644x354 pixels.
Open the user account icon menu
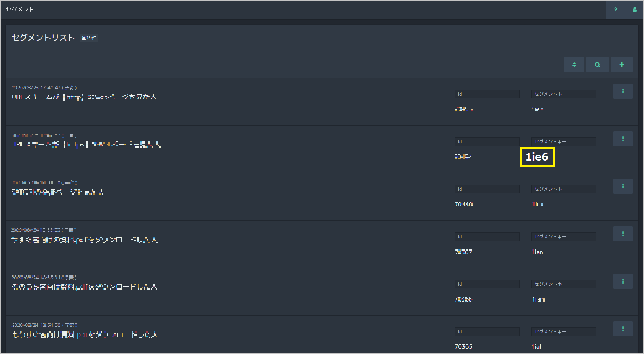pyautogui.click(x=634, y=10)
